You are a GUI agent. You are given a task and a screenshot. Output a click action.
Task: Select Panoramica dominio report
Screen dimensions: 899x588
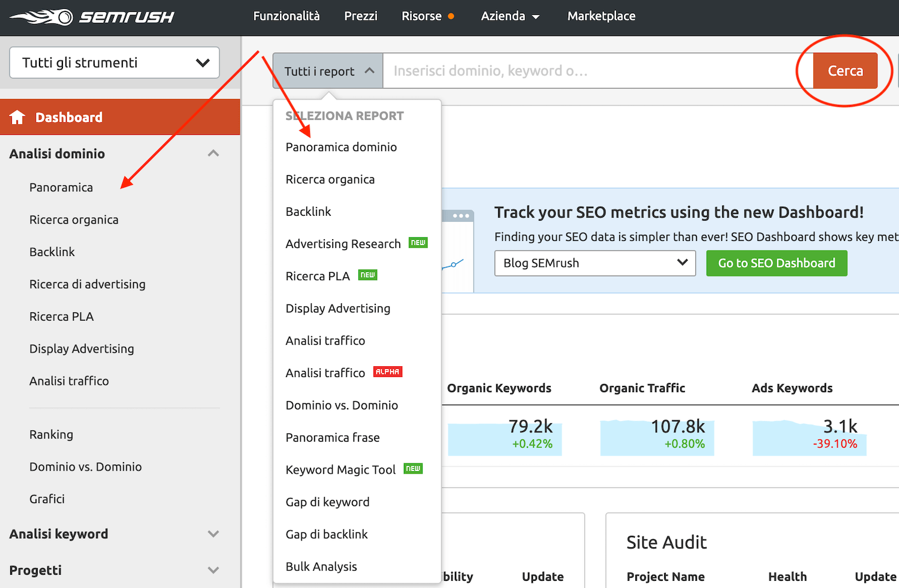[341, 147]
